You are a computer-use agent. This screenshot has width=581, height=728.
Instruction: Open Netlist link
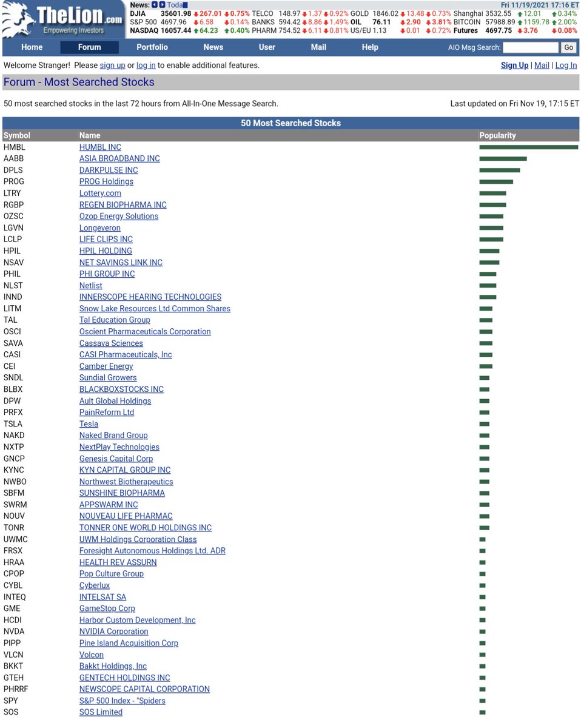pos(91,286)
